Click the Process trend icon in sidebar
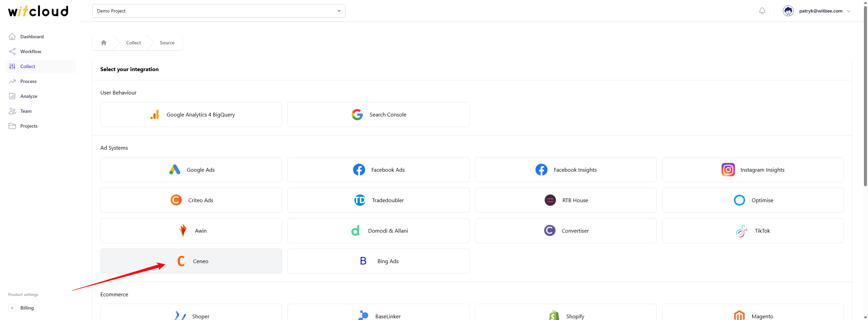The height and width of the screenshot is (320, 868). click(12, 81)
